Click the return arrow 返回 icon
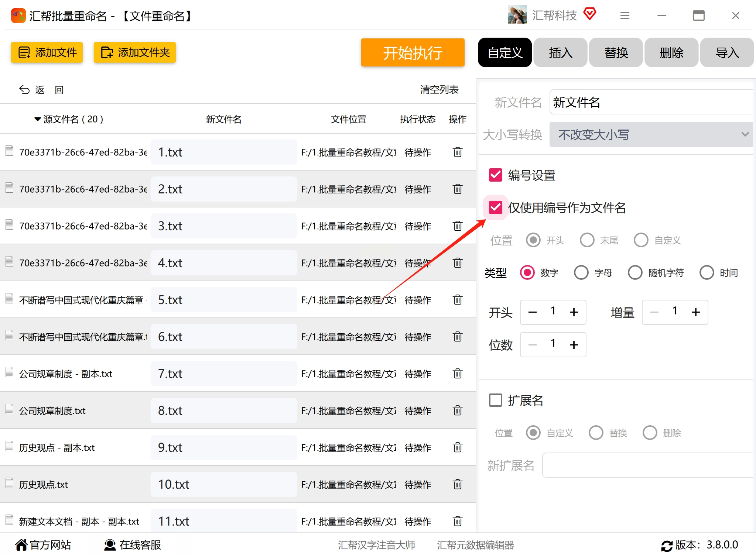 [x=24, y=90]
